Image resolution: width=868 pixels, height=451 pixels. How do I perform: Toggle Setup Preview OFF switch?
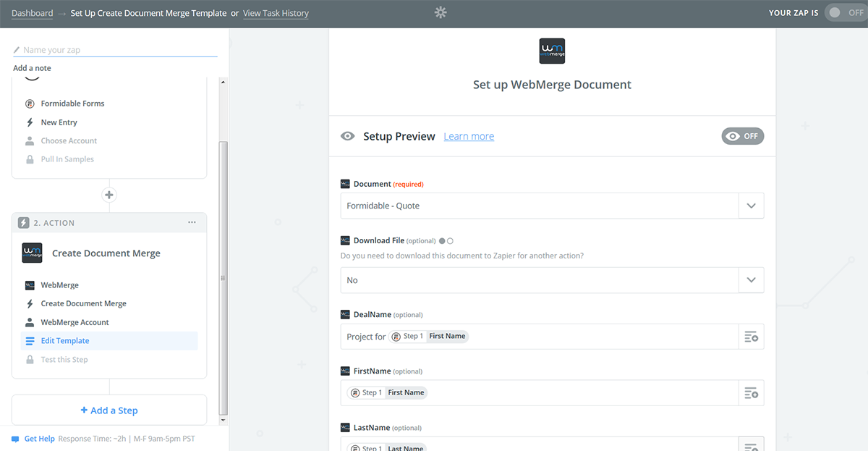pos(743,136)
